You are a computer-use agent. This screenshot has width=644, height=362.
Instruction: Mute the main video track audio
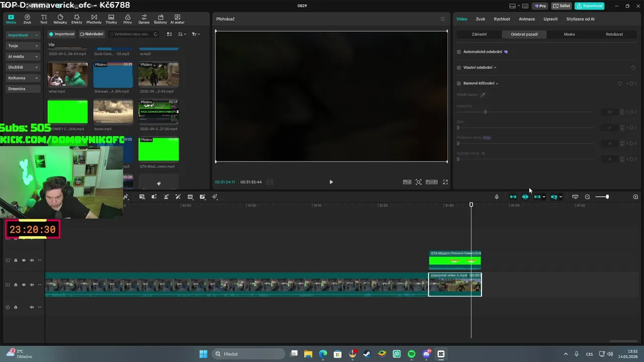(32, 285)
